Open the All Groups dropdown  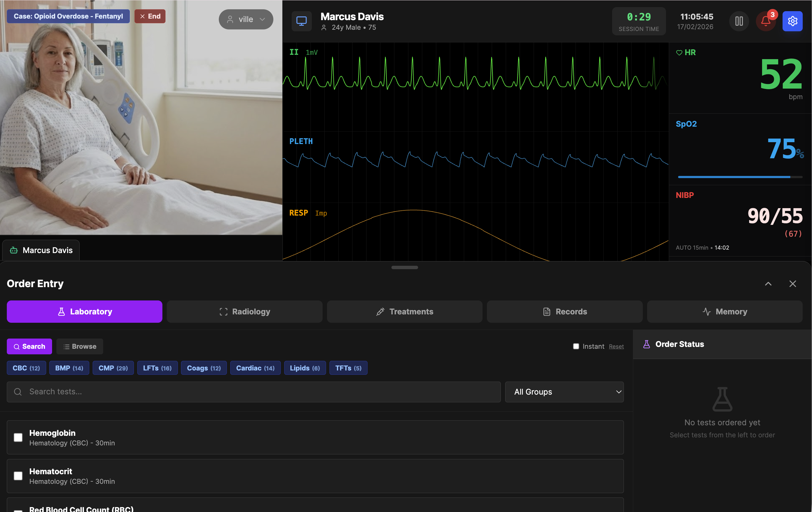[564, 392]
